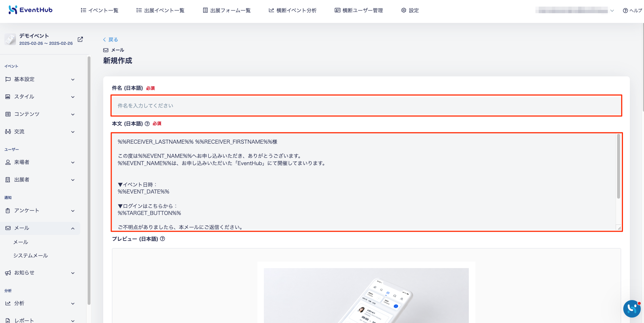Click the レポート document icon
This screenshot has height=323, width=644.
8,320
